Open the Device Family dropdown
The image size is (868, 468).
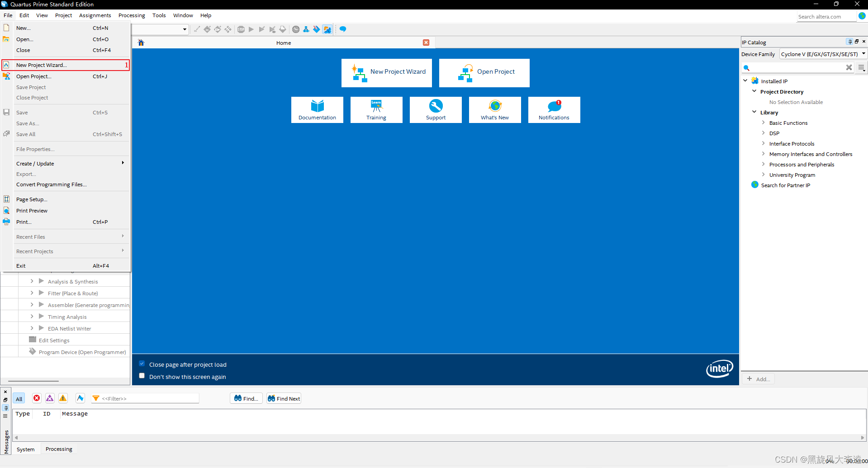tap(823, 54)
